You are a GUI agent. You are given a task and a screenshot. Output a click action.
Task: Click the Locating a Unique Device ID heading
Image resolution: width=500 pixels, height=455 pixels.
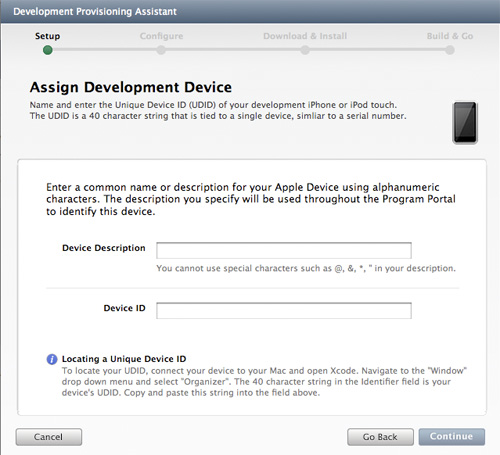coord(124,359)
